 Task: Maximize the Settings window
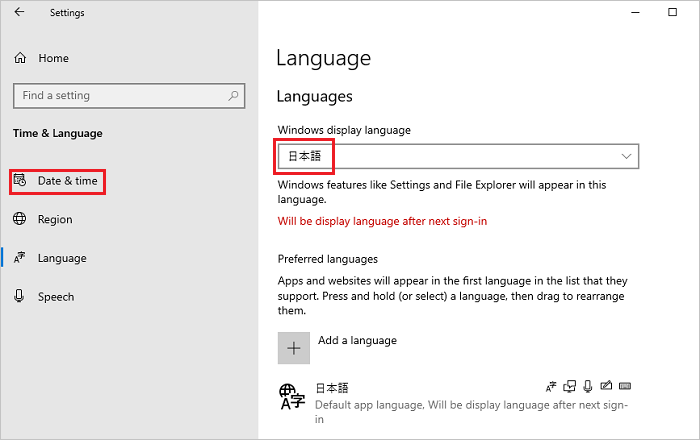coord(672,12)
